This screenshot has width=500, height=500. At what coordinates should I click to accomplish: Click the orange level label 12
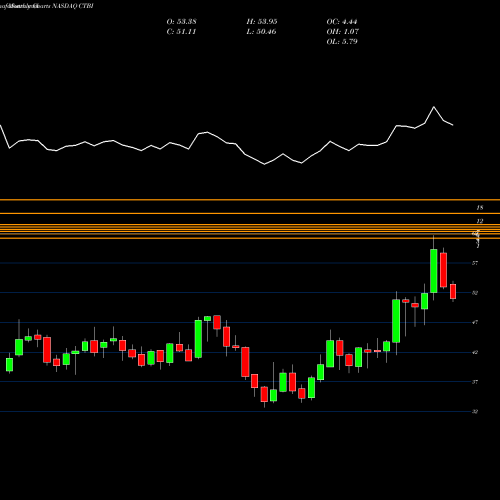[480, 221]
